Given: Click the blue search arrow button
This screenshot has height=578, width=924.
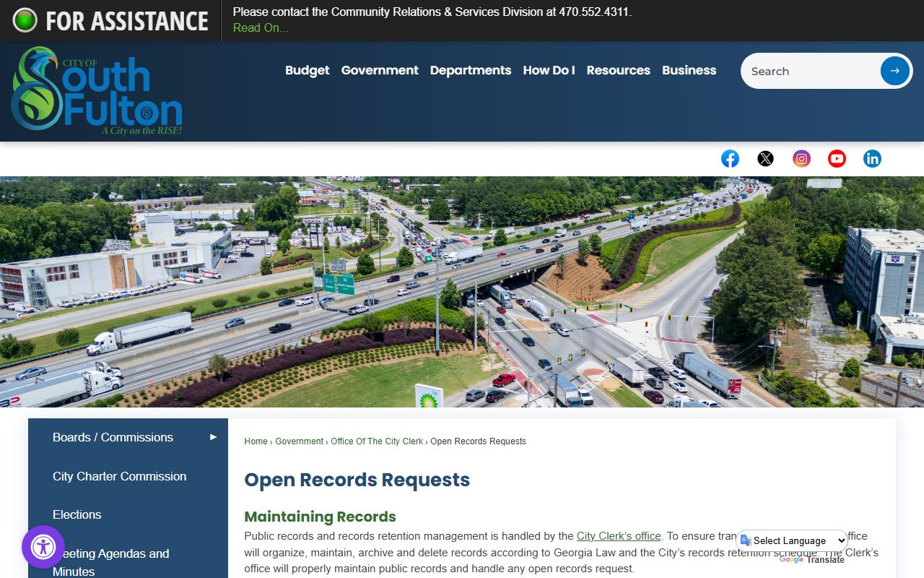Looking at the screenshot, I should [894, 71].
